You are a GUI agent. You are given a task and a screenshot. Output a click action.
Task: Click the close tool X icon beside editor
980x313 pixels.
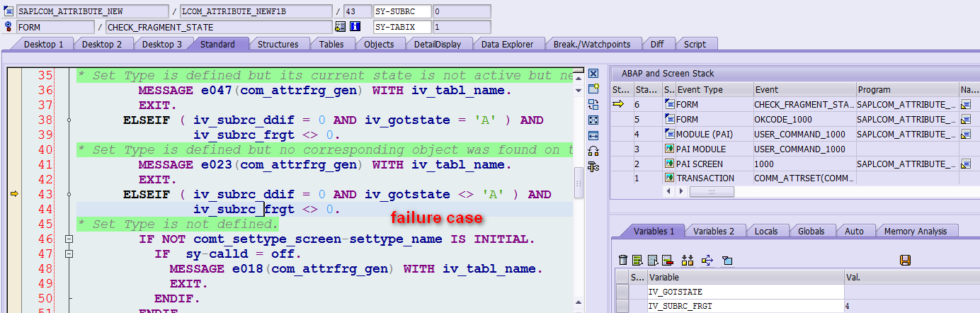coord(593,73)
